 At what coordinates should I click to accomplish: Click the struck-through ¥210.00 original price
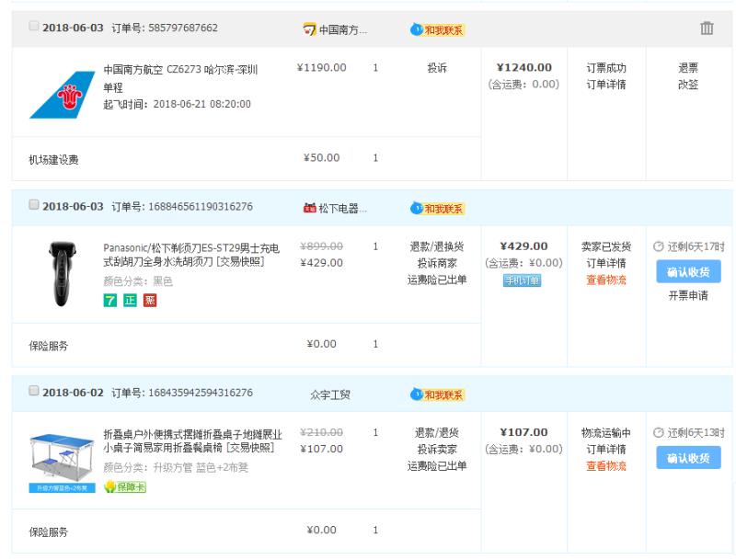click(321, 432)
